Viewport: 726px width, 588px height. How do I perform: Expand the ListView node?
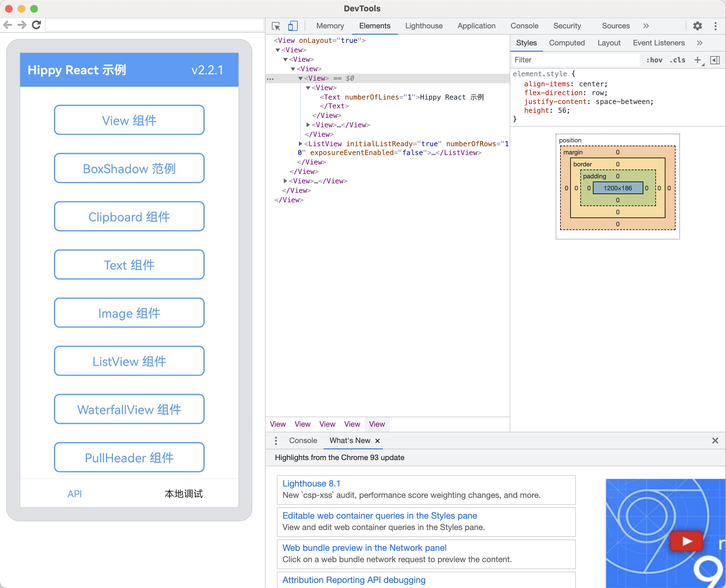tap(300, 144)
